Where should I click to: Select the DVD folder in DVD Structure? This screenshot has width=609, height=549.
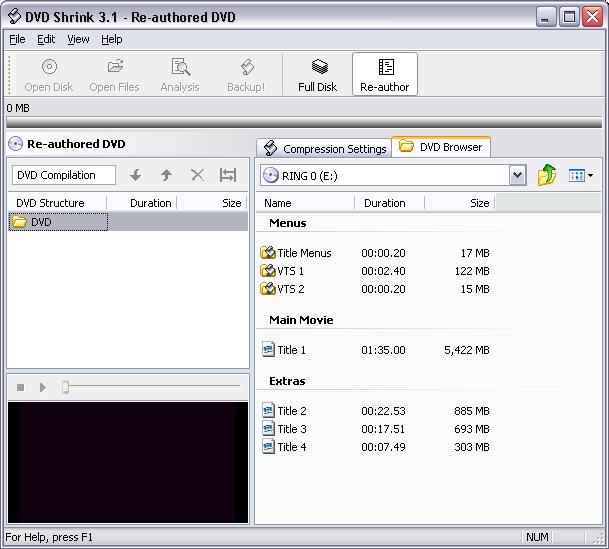tap(58, 222)
